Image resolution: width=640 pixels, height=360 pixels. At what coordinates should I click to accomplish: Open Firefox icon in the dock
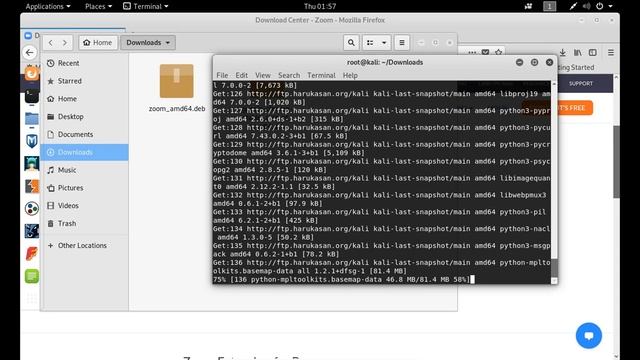[31, 73]
